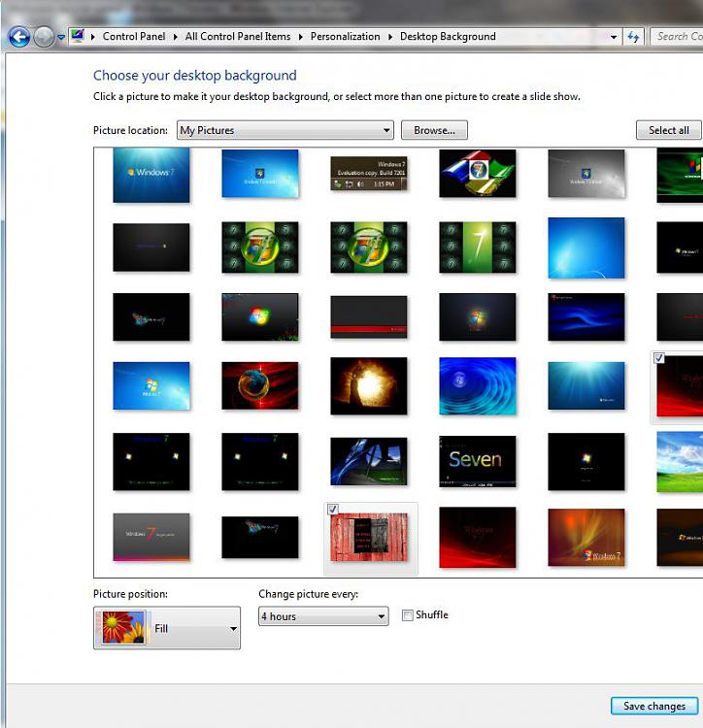Expand arrow after All Control Panel Items

(300, 37)
